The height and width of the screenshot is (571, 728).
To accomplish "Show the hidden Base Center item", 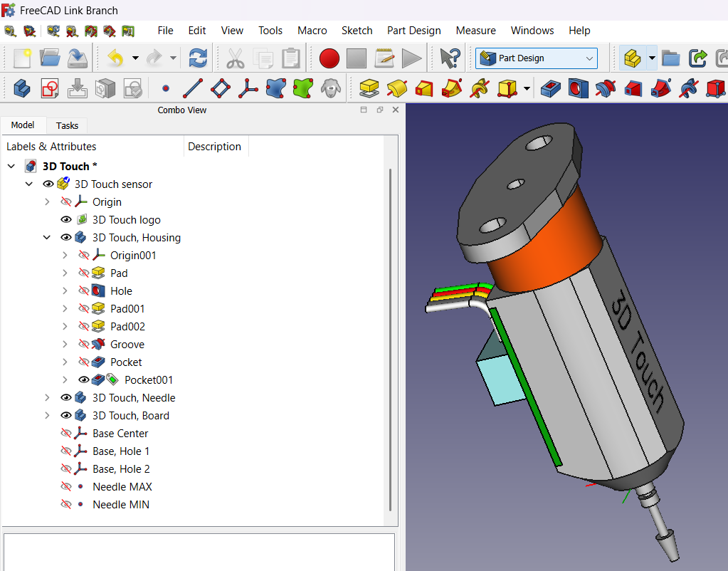I will (x=66, y=433).
